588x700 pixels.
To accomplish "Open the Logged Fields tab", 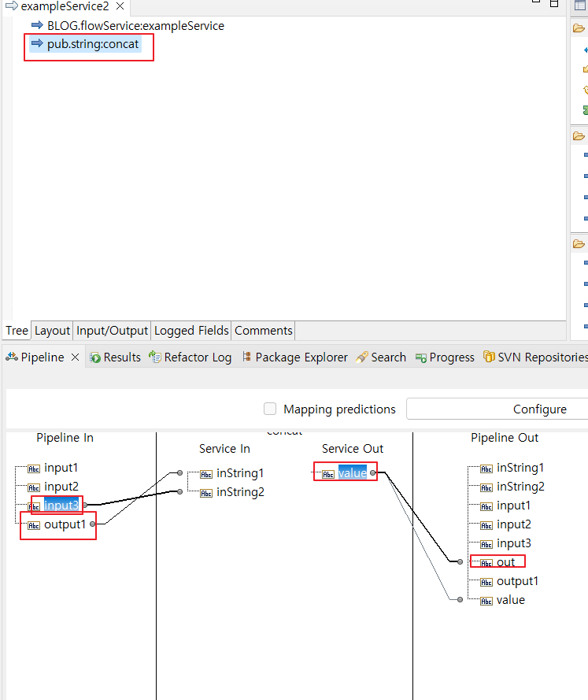I will click(191, 331).
